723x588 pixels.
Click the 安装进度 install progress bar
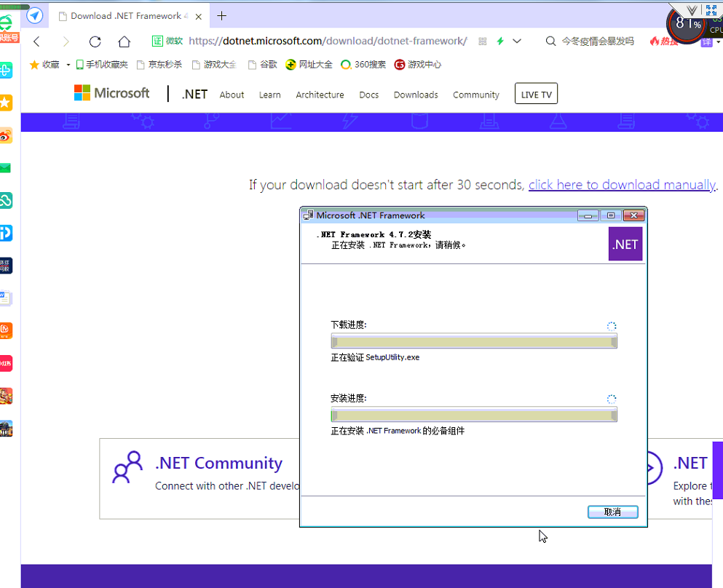pos(474,415)
